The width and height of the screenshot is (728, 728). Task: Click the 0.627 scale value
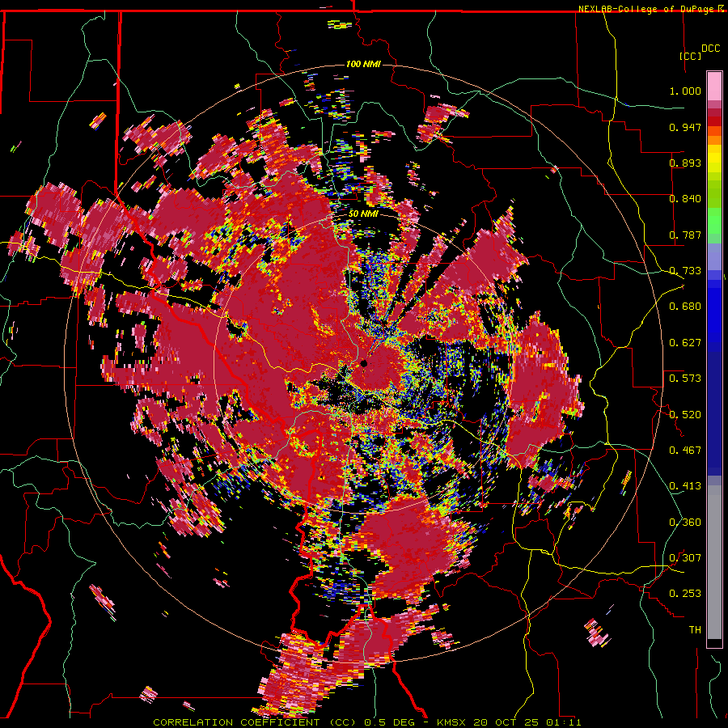pyautogui.click(x=685, y=342)
